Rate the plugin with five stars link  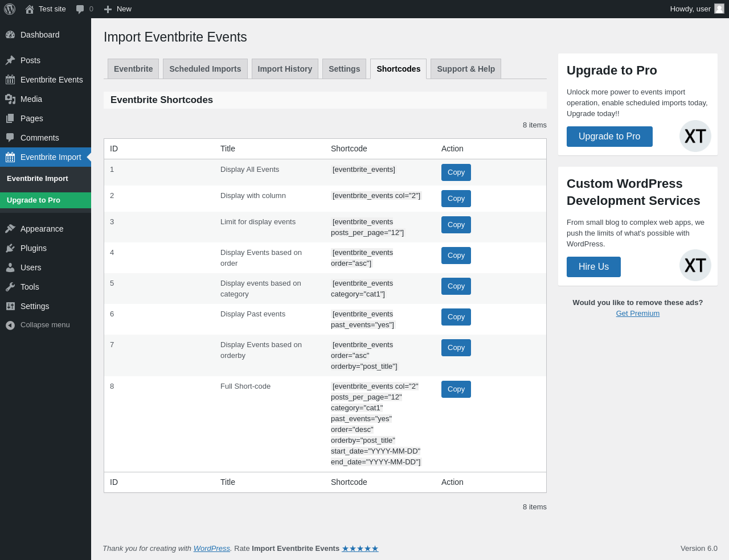point(360,549)
